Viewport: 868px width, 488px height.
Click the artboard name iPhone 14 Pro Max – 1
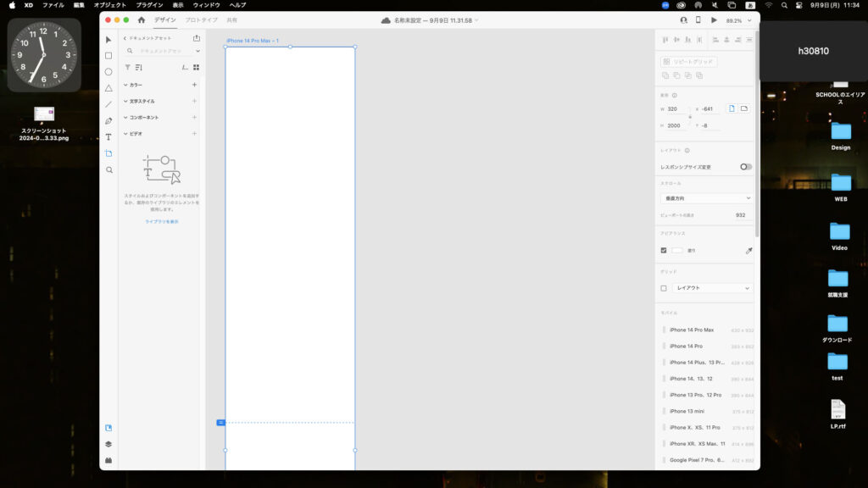pyautogui.click(x=253, y=41)
